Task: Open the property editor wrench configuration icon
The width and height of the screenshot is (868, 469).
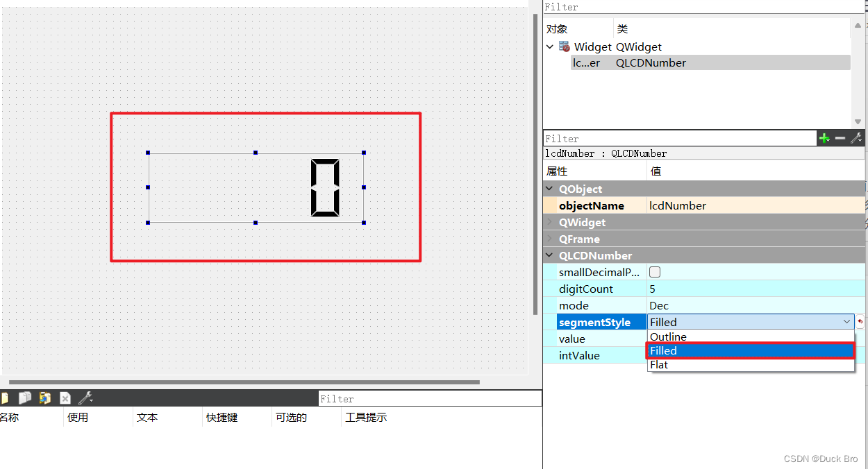Action: click(856, 138)
